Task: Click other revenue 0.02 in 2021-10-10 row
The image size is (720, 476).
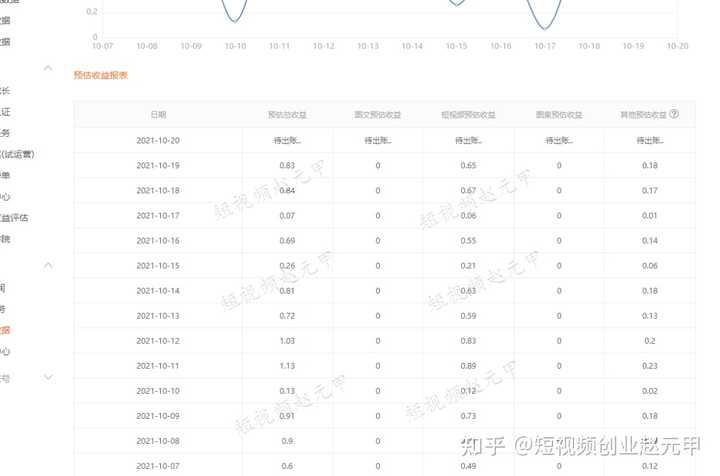Action: click(650, 391)
